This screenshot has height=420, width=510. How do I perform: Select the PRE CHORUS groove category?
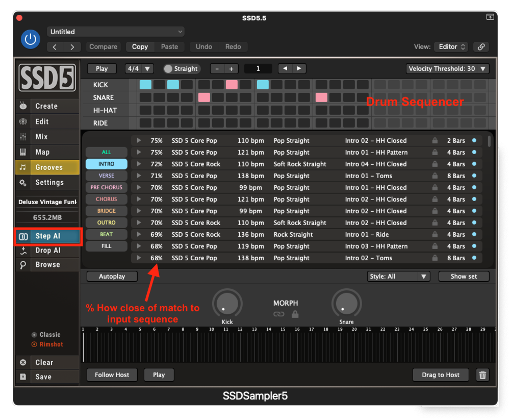coord(107,187)
